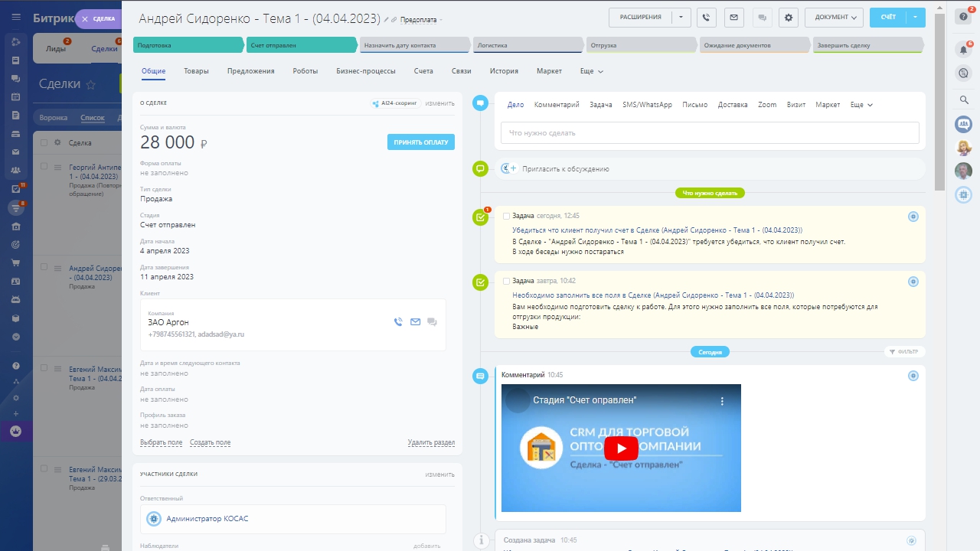Expand the Еще menu in the deal tabs

coord(592,71)
